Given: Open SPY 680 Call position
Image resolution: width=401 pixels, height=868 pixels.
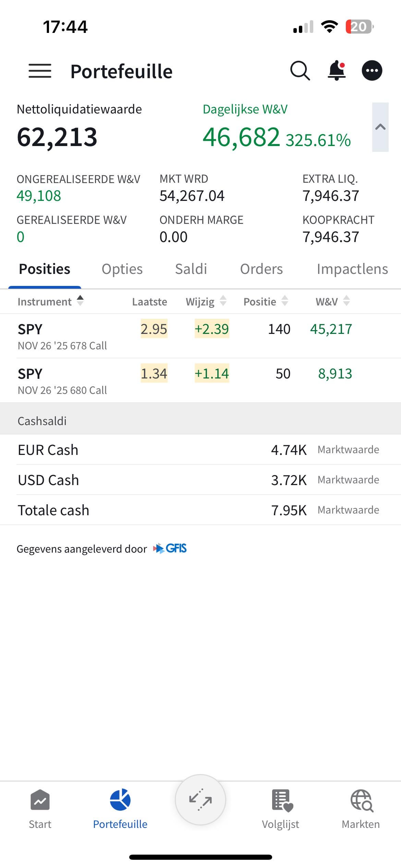Looking at the screenshot, I should tap(62, 381).
